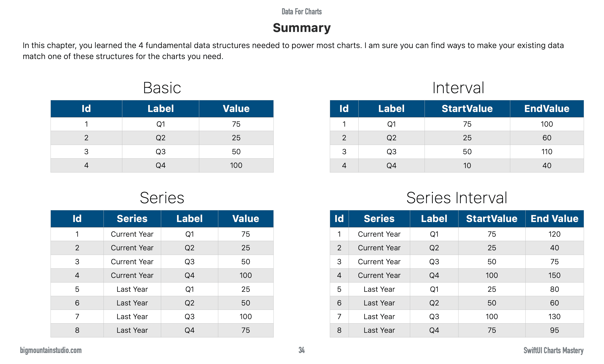Click the 150 cell in Series Interval table
The width and height of the screenshot is (604, 364).
coord(554,275)
